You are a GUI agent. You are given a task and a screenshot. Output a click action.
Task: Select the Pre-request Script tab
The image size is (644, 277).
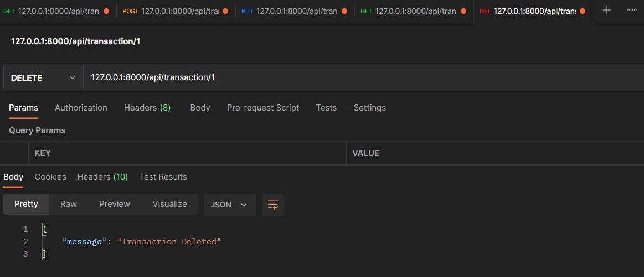pos(263,108)
